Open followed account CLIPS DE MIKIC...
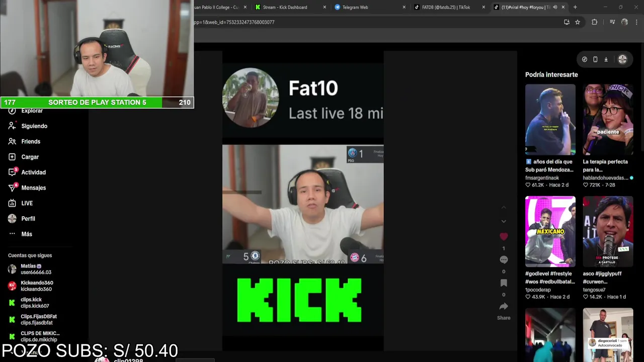Viewport: 644px width, 362px height. pos(34,336)
